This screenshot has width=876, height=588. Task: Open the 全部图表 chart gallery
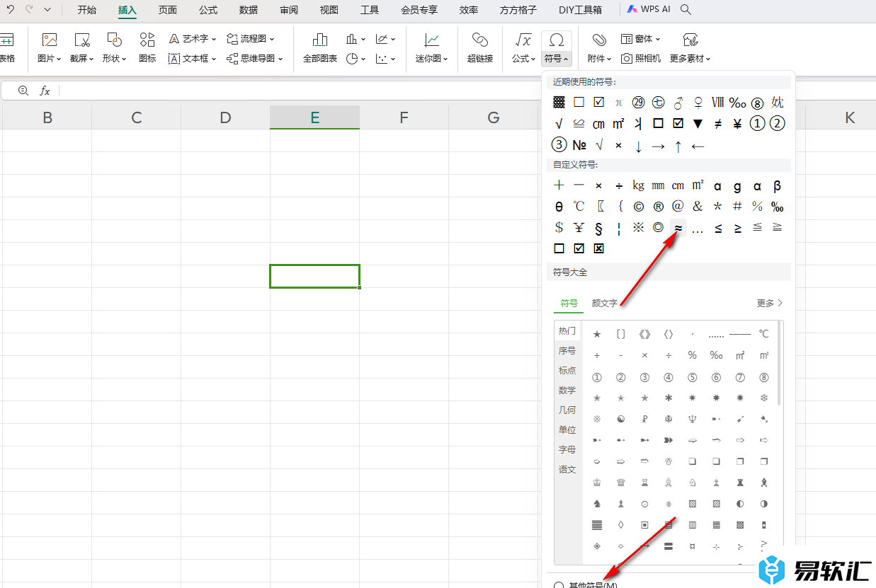pyautogui.click(x=320, y=48)
